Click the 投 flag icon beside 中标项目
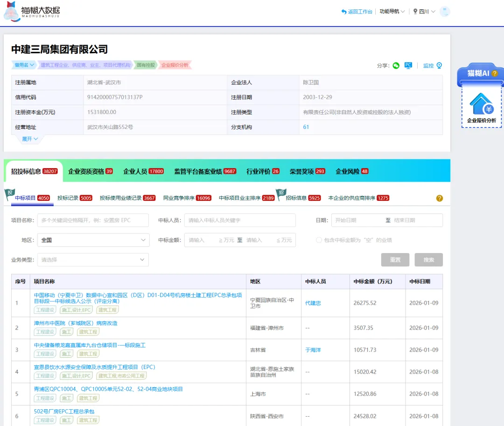The width and height of the screenshot is (504, 426). click(x=9, y=194)
